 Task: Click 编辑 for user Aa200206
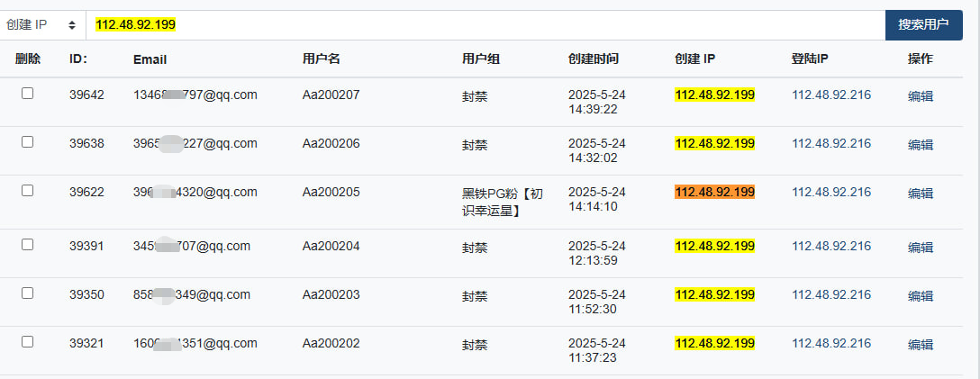920,145
